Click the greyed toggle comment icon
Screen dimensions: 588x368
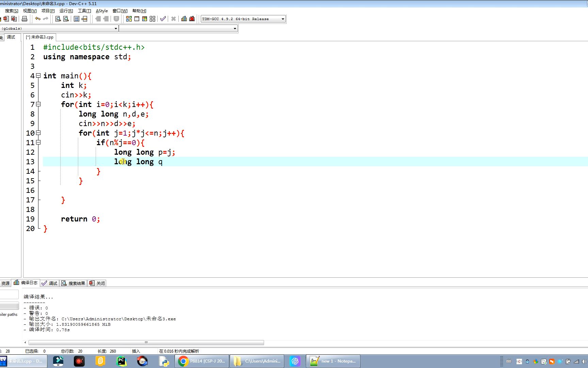tap(116, 19)
